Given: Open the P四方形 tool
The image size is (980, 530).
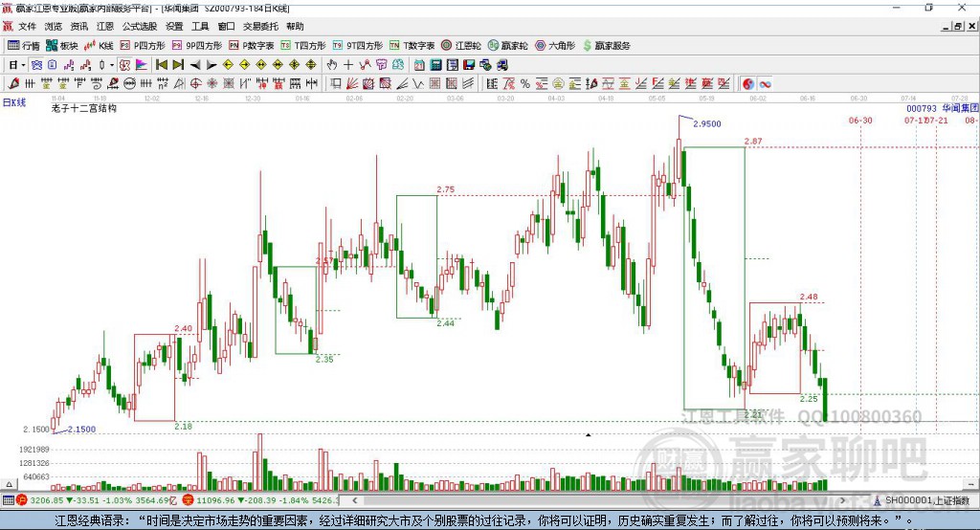Looking at the screenshot, I should [x=143, y=46].
